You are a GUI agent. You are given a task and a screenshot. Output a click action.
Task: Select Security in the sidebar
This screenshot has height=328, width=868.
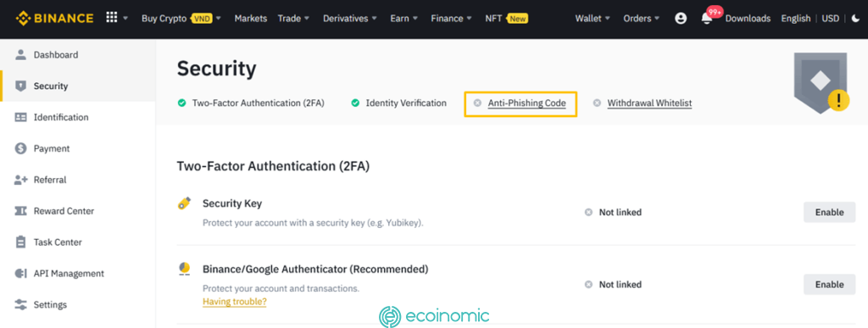77,86
